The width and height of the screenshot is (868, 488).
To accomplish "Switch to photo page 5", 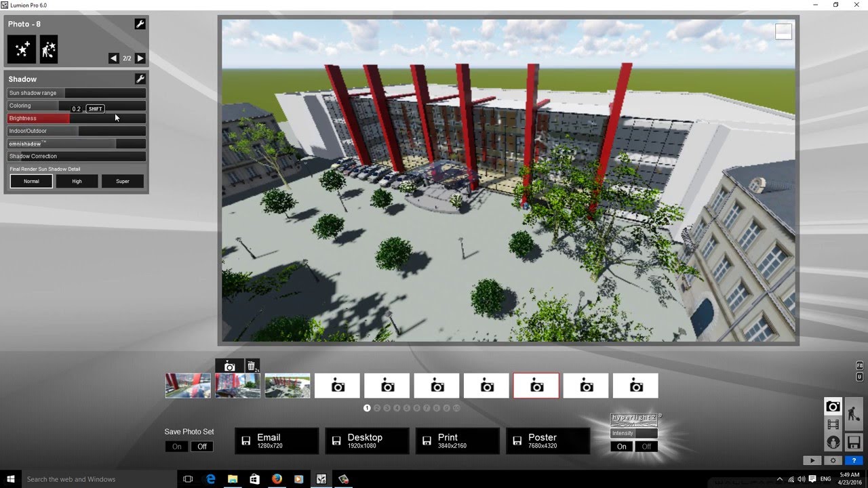I will (x=407, y=408).
